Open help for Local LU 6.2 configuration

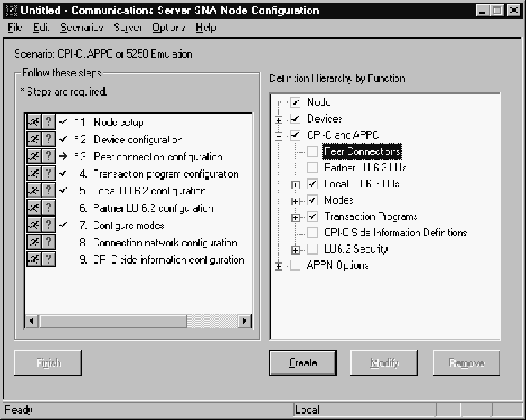48,190
